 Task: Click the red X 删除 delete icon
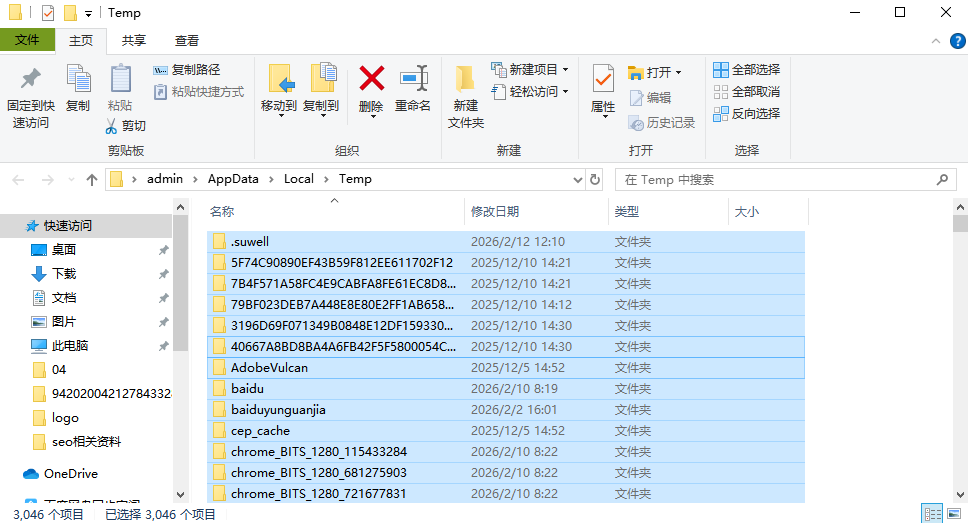(x=371, y=79)
